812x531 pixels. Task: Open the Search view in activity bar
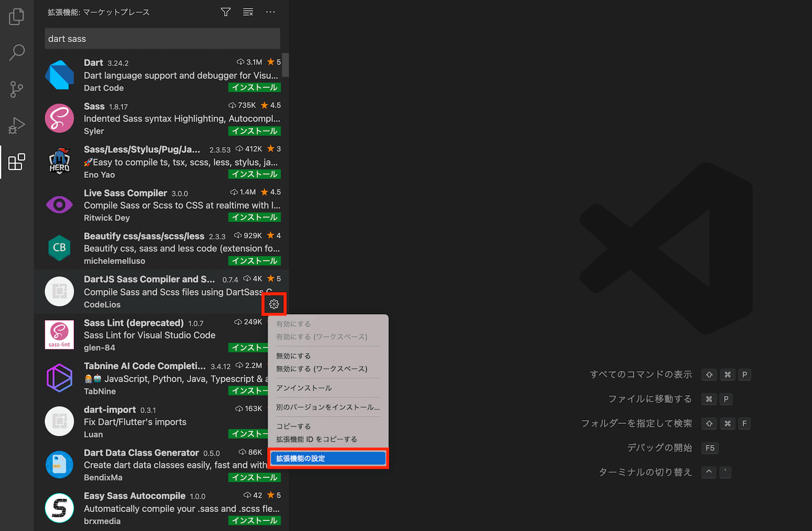[x=17, y=52]
